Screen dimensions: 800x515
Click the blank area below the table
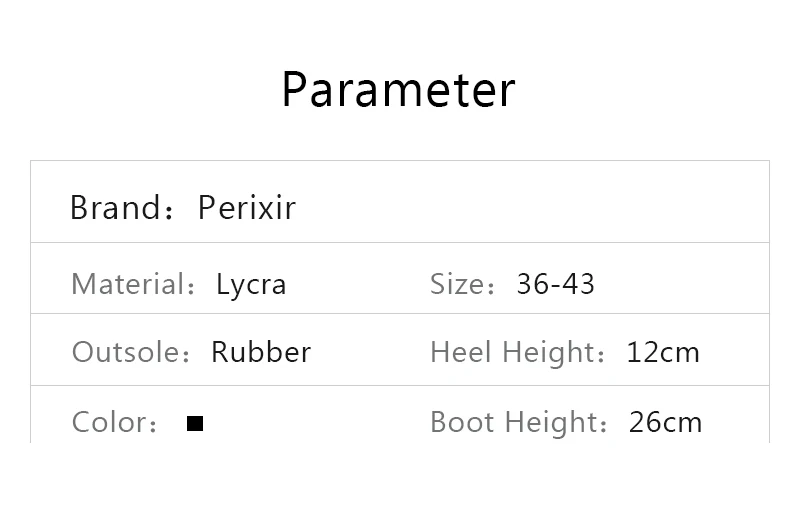pos(400,480)
